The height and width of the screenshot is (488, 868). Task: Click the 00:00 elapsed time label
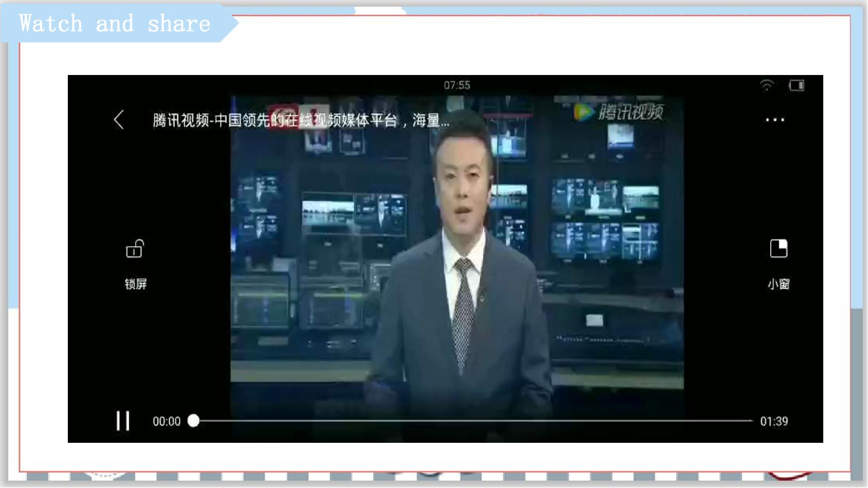click(x=166, y=421)
